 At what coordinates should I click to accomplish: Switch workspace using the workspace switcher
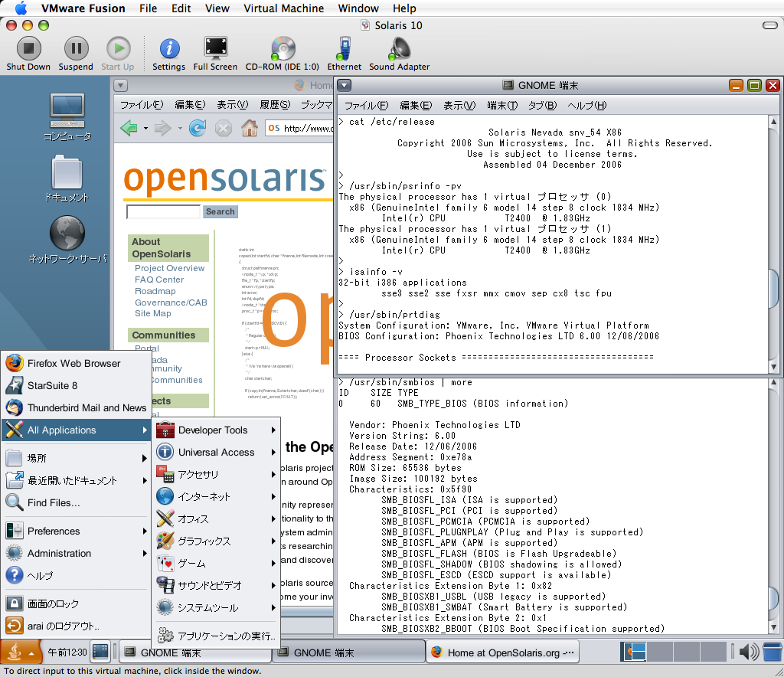[x=674, y=652]
